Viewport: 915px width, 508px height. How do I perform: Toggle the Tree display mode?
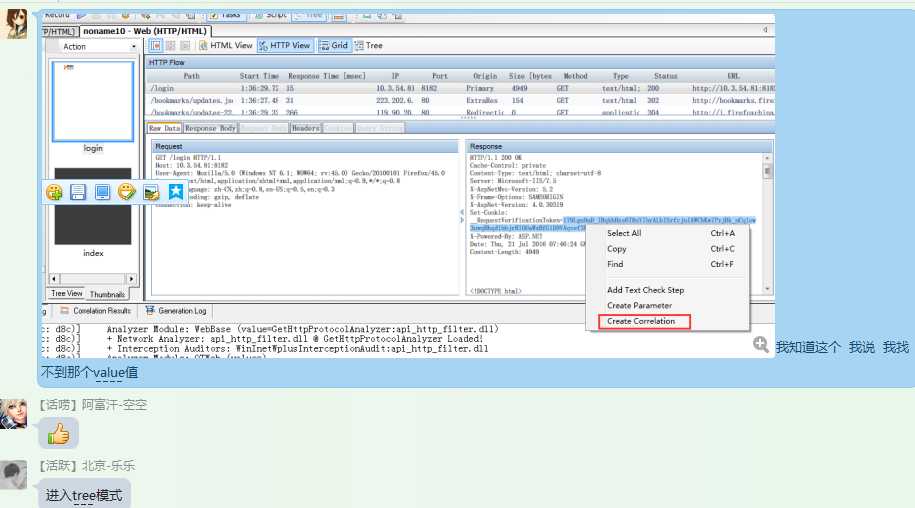tap(368, 45)
